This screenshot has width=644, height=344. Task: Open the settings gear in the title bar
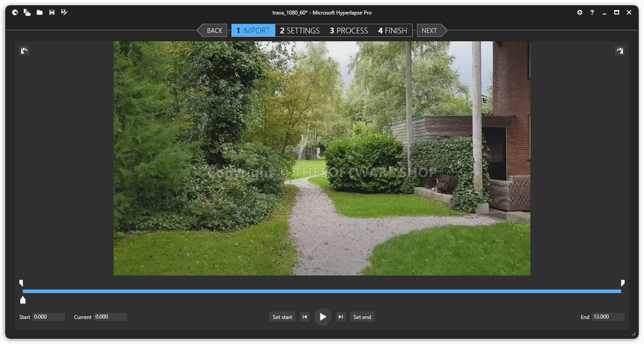click(580, 12)
